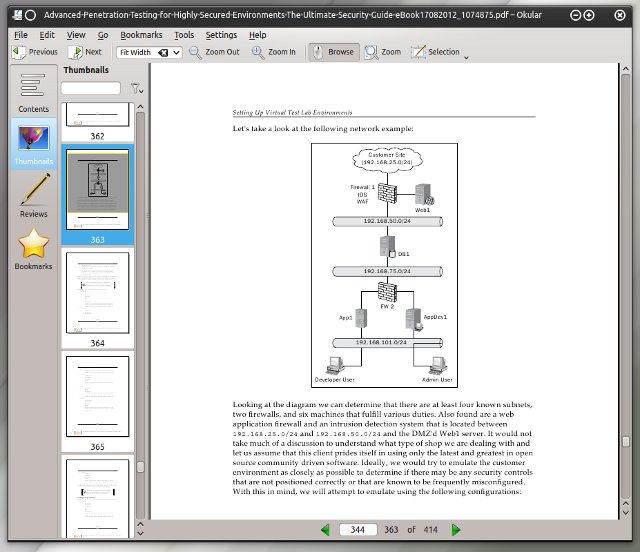Activate the Zoom tool mode

383,52
